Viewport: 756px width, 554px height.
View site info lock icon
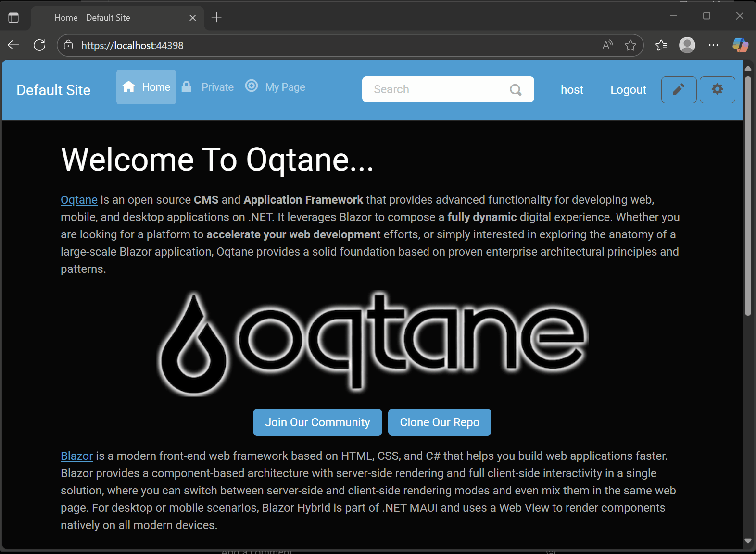coord(69,45)
